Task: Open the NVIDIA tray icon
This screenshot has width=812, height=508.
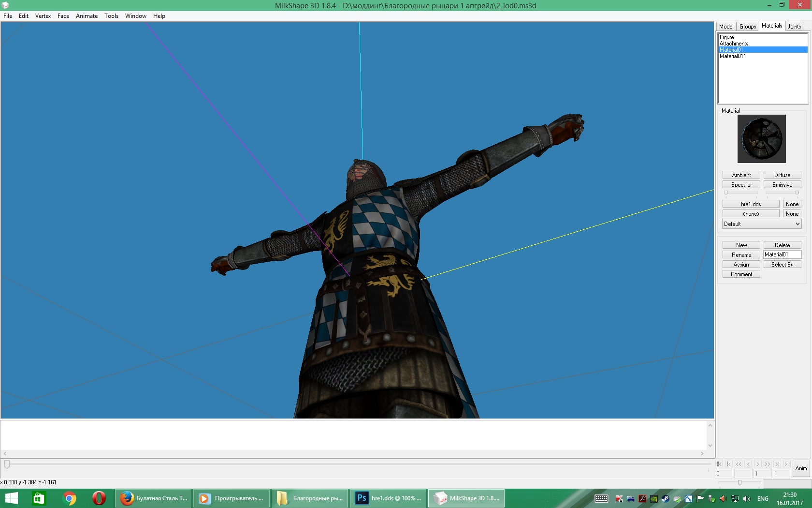Action: [x=654, y=499]
